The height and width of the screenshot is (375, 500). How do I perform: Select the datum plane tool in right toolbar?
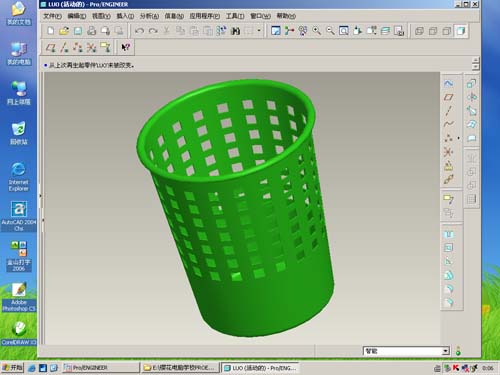tap(449, 97)
